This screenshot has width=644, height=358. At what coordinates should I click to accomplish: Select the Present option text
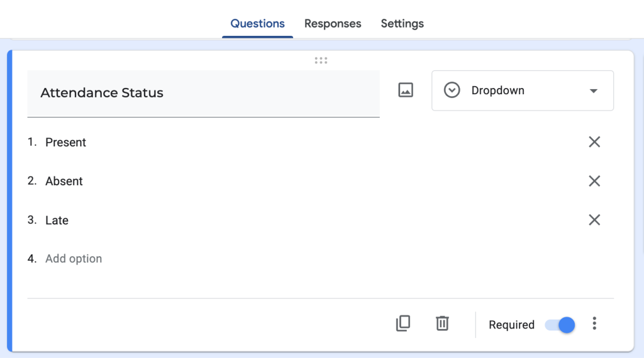(x=65, y=143)
